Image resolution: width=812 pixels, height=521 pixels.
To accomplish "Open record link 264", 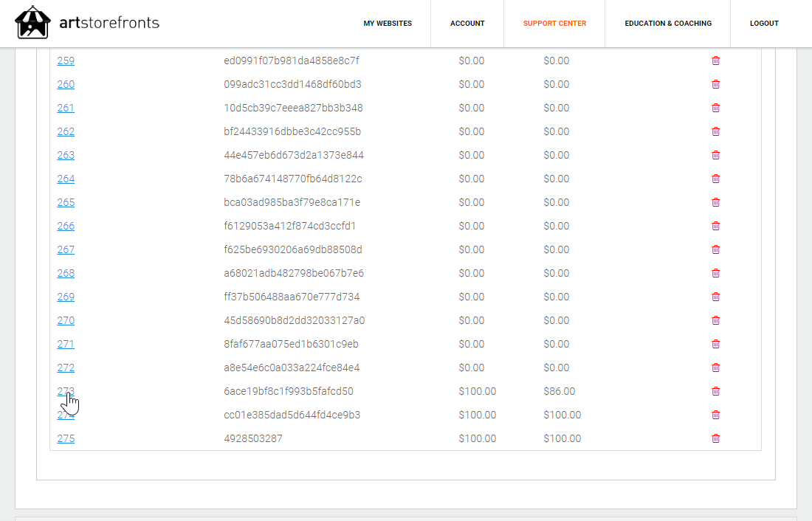I will click(x=66, y=179).
